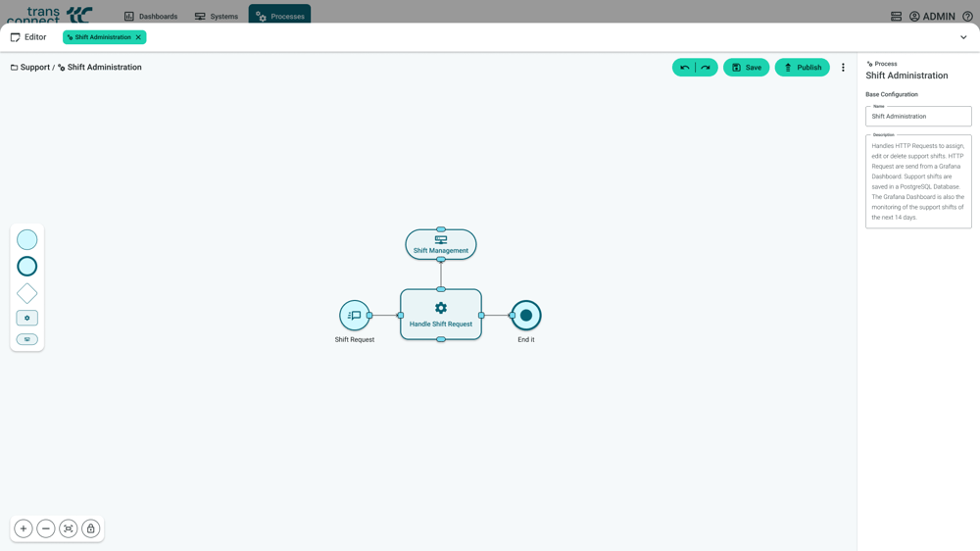Choose the system element in palette
This screenshot has width=980, height=551.
click(26, 339)
